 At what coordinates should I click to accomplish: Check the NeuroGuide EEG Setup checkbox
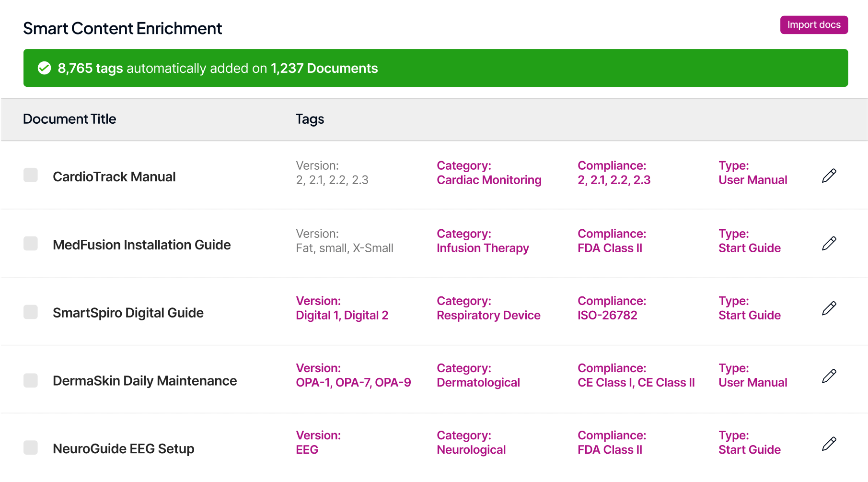(31, 447)
